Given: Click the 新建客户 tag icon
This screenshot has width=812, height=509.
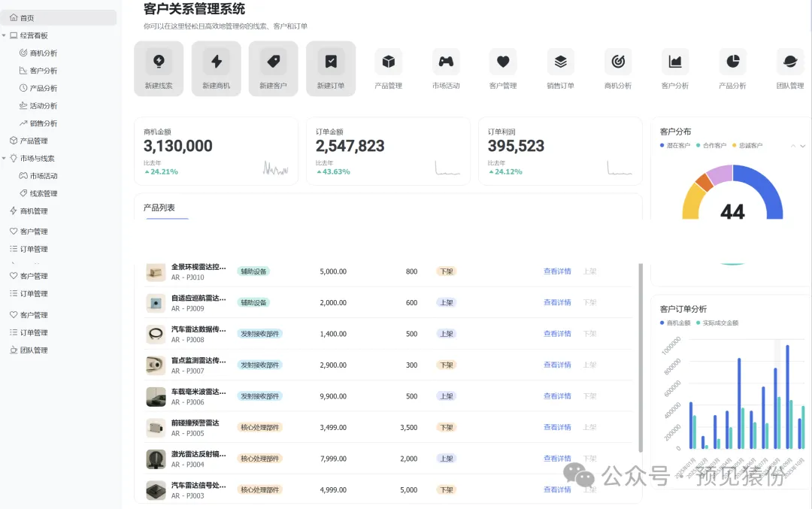Looking at the screenshot, I should coord(274,62).
